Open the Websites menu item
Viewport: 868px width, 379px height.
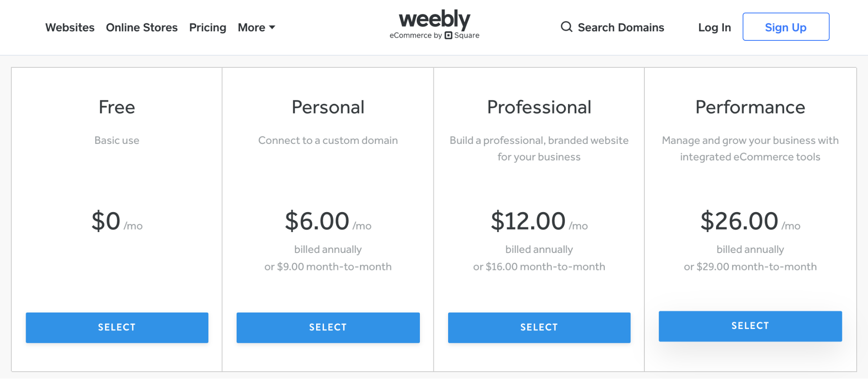(70, 27)
